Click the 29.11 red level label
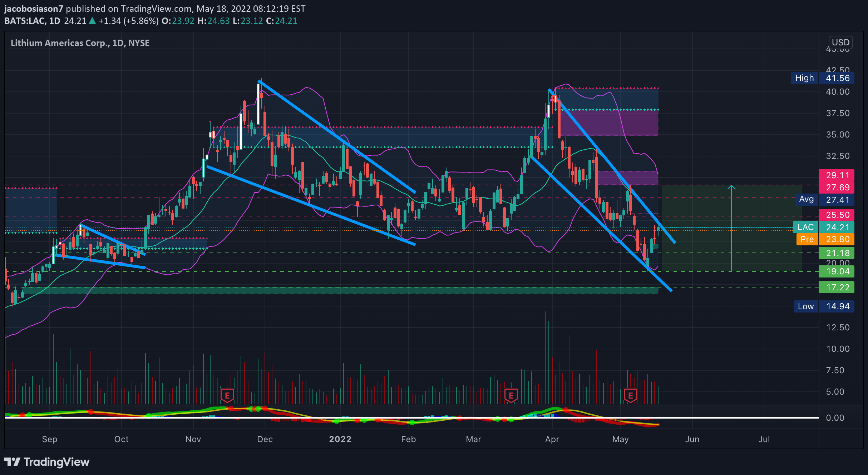 click(x=837, y=175)
